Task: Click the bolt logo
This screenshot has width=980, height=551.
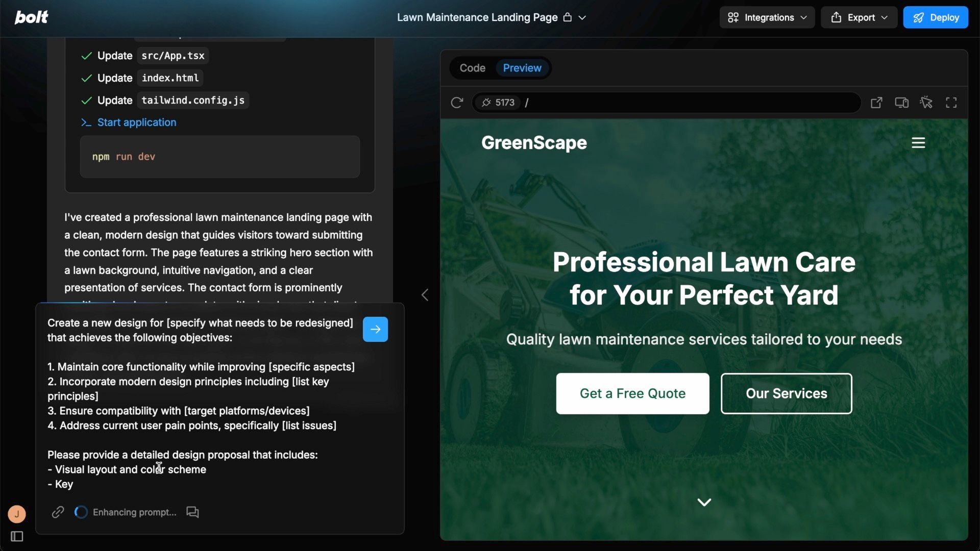Action: click(31, 17)
